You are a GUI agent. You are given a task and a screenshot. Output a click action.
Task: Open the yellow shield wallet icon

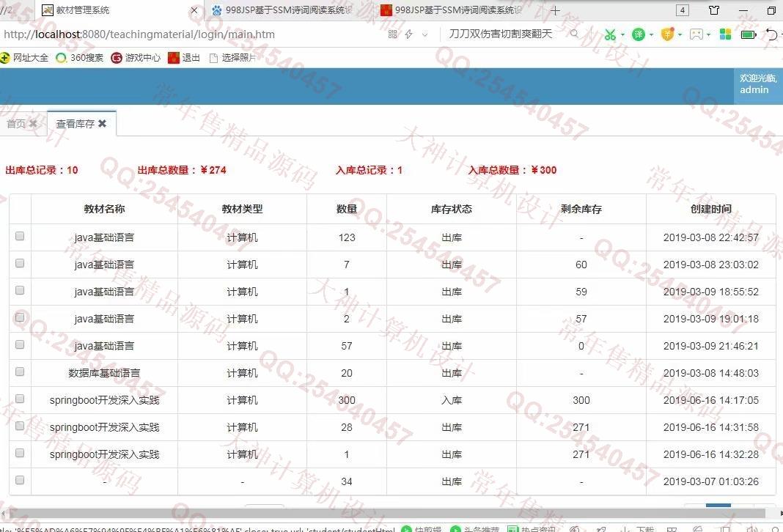point(666,34)
